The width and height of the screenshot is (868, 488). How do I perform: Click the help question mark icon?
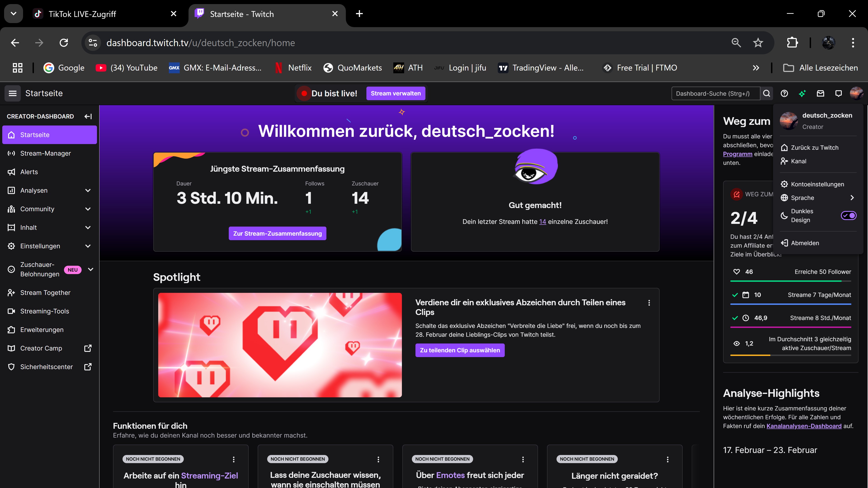[784, 93]
